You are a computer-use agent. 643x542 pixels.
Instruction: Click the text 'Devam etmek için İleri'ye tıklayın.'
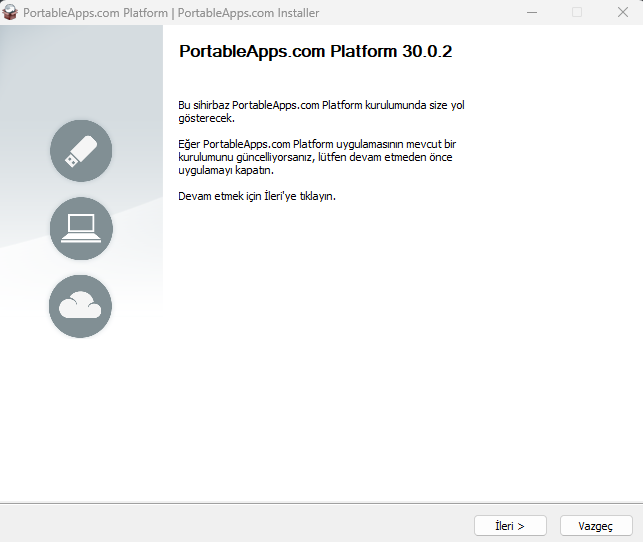point(257,196)
